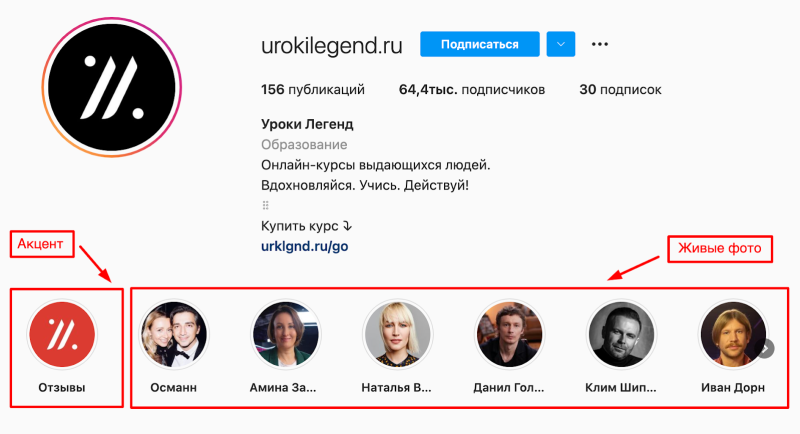Open the Данил Гол... highlight thumbnail
800x434 pixels.
pyautogui.click(x=509, y=335)
